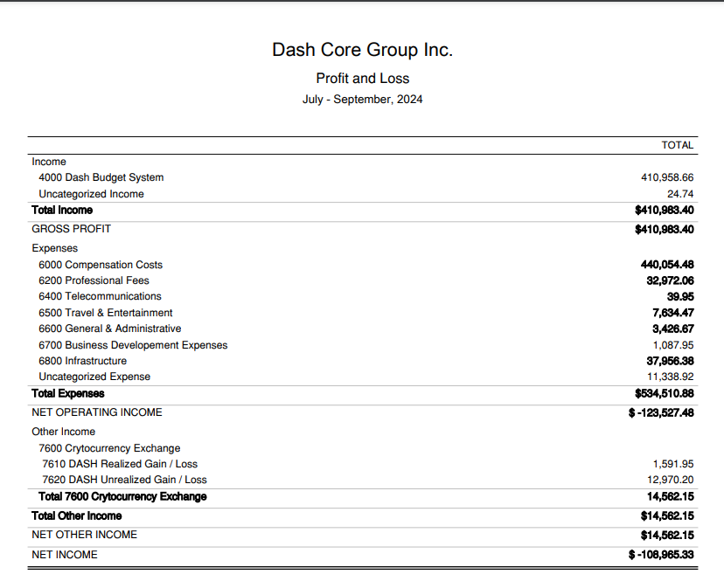The image size is (724, 588).
Task: Click the GROSS PROFIT label
Action: tap(71, 229)
